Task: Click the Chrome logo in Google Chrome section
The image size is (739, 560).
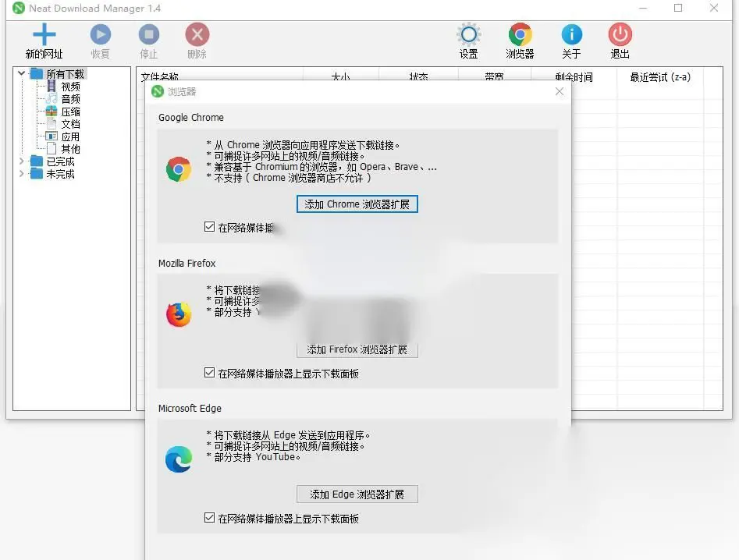Action: (x=179, y=169)
